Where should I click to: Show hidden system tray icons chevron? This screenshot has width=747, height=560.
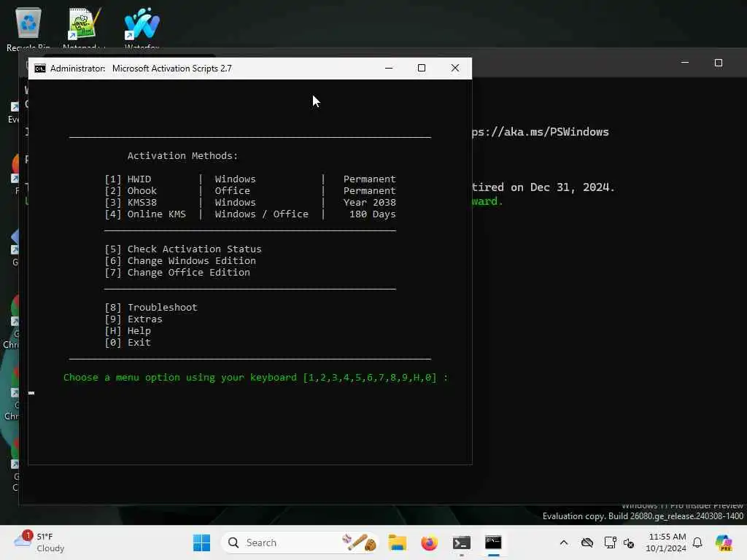[x=564, y=542]
